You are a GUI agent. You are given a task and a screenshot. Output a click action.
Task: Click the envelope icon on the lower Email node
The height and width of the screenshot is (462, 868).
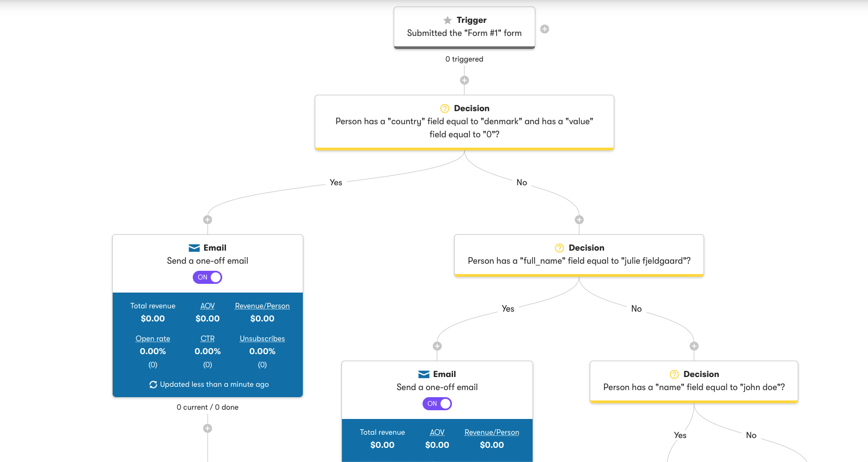(x=424, y=374)
